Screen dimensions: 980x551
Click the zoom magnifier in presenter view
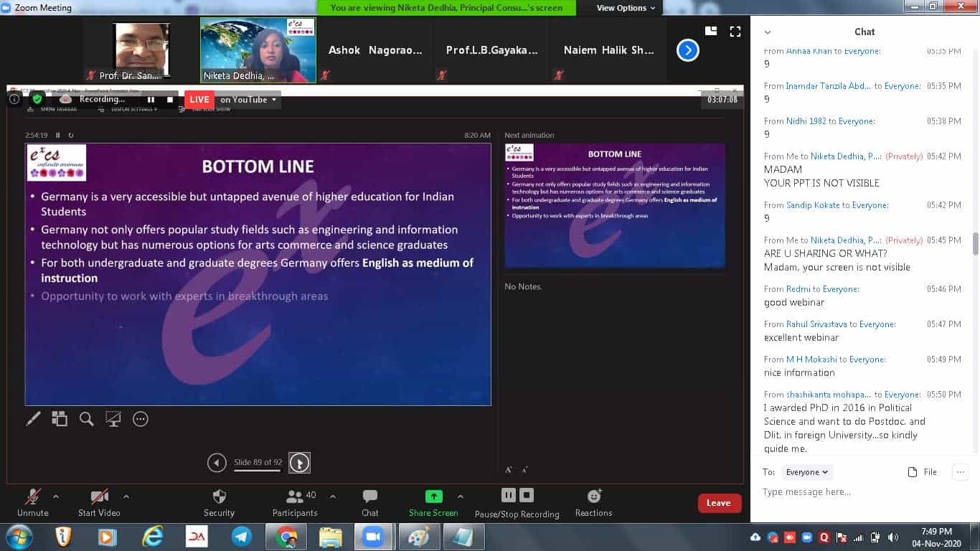87,419
